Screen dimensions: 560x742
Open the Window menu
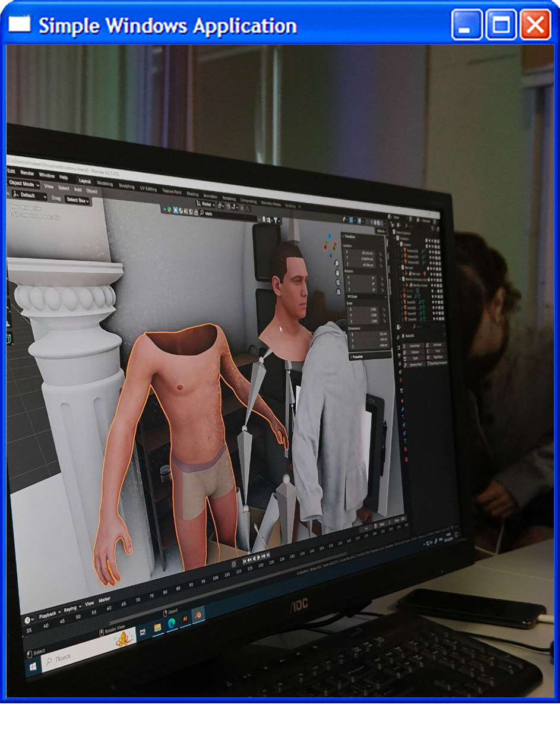[47, 175]
